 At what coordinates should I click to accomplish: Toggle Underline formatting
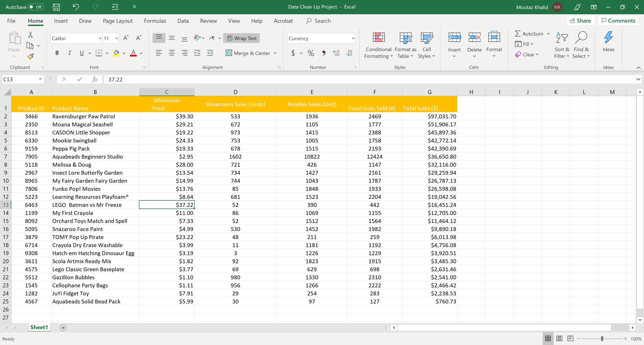coord(82,53)
